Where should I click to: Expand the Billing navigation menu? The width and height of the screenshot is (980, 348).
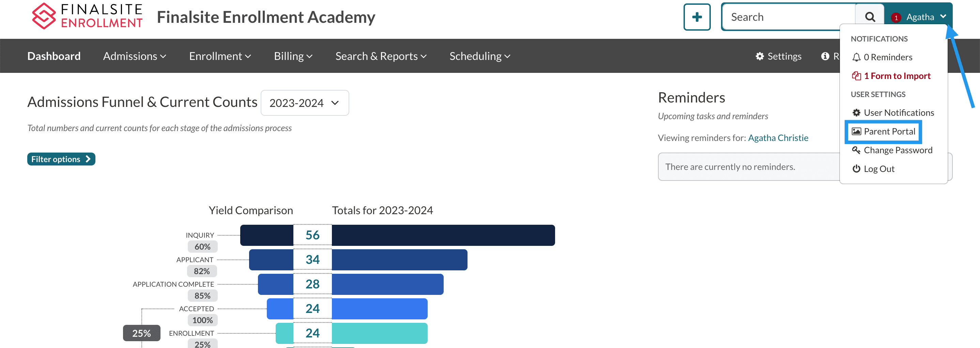[x=293, y=56]
